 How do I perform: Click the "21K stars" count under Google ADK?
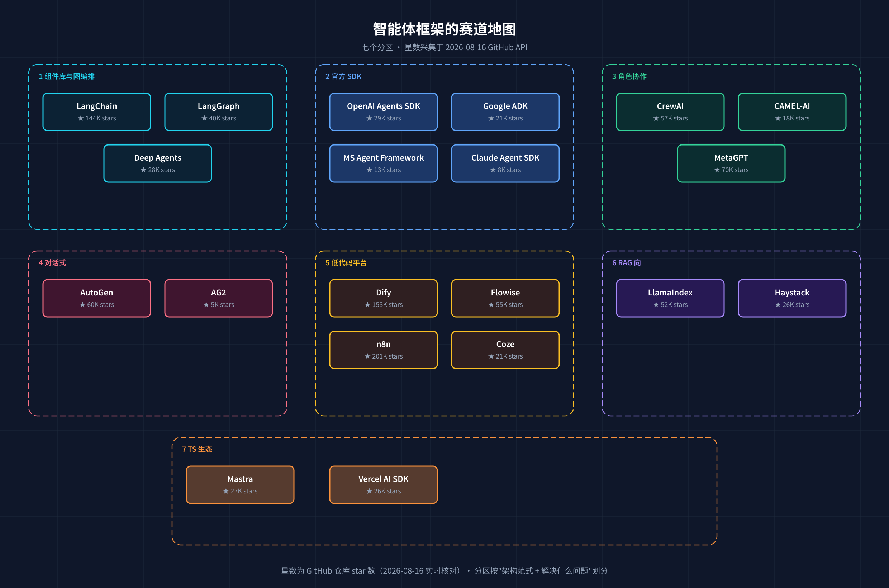pos(505,118)
